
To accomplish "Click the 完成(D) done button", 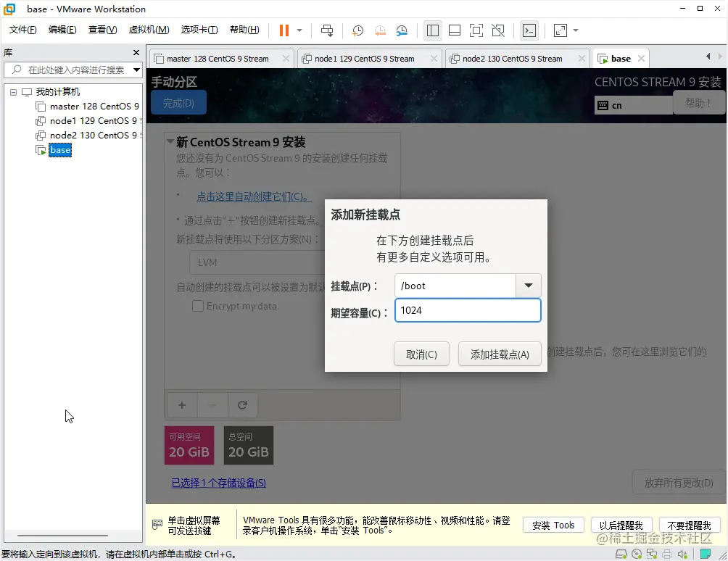I will [x=179, y=103].
